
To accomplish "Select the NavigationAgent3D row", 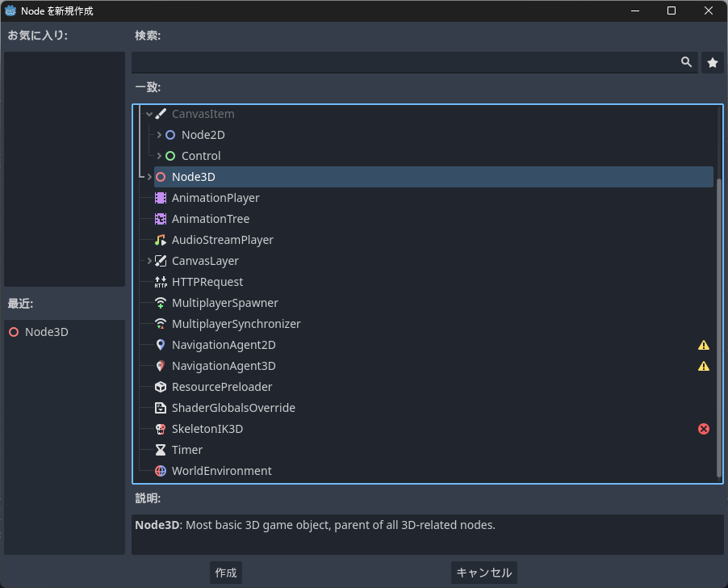I will pyautogui.click(x=433, y=366).
